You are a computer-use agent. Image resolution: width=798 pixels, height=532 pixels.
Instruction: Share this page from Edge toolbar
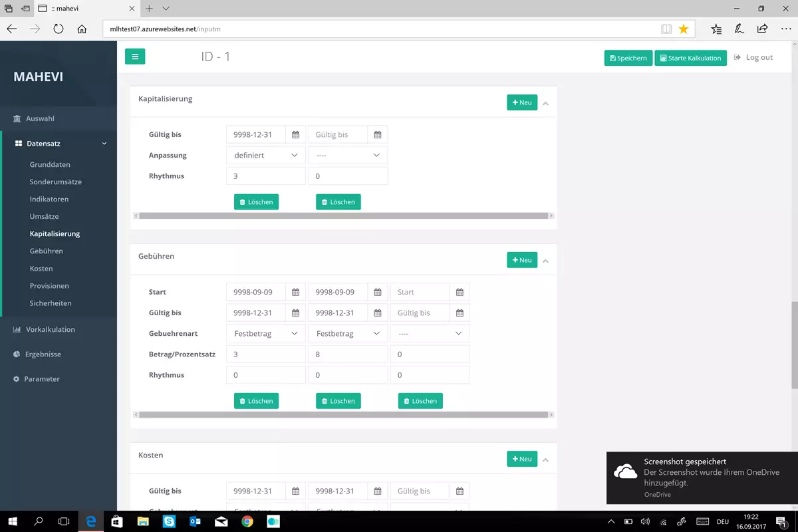click(x=762, y=29)
